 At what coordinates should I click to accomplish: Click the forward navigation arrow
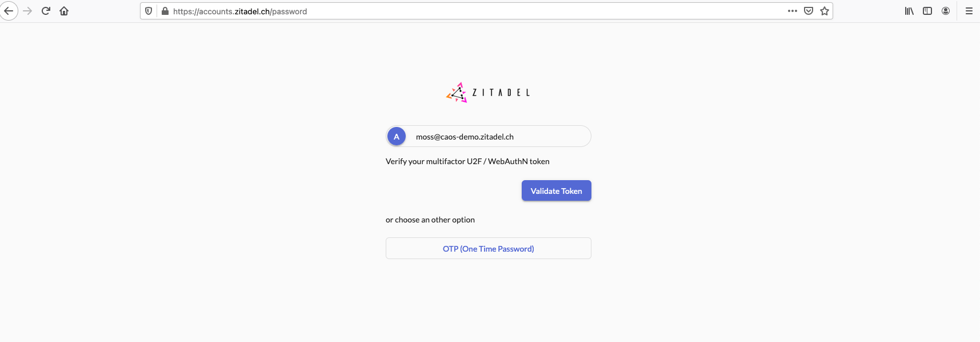(27, 11)
